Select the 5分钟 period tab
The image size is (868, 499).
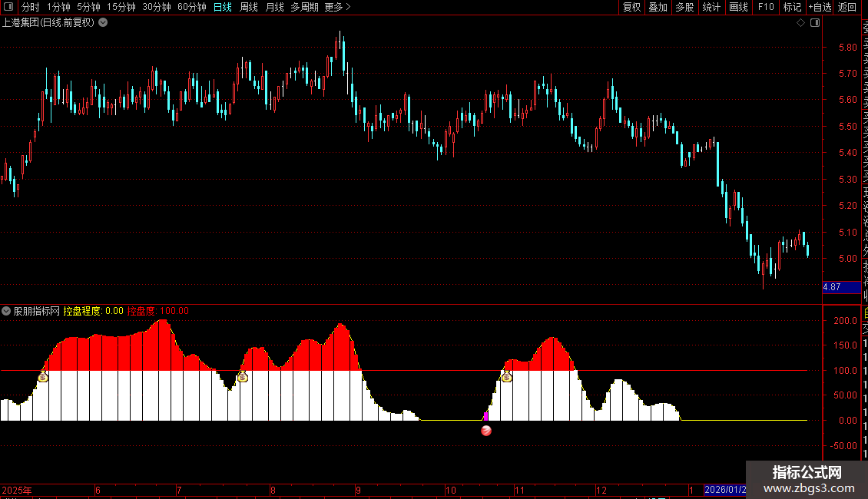tap(88, 7)
